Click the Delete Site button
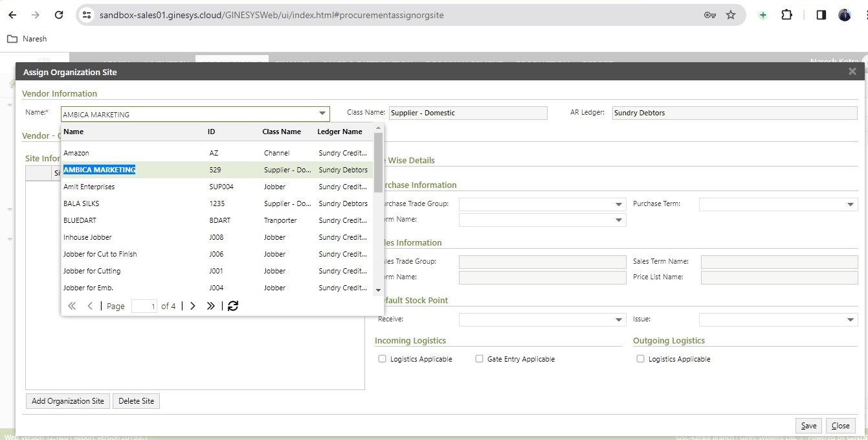 (x=136, y=401)
